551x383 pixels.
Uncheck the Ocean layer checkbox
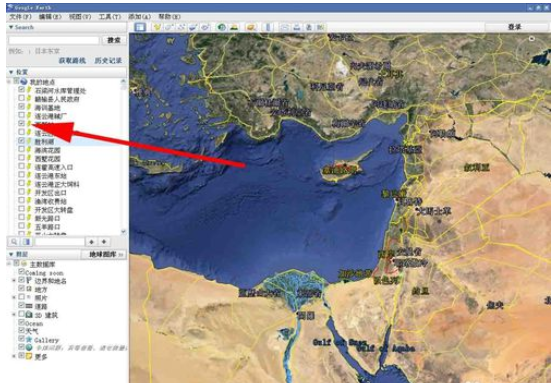pos(22,322)
